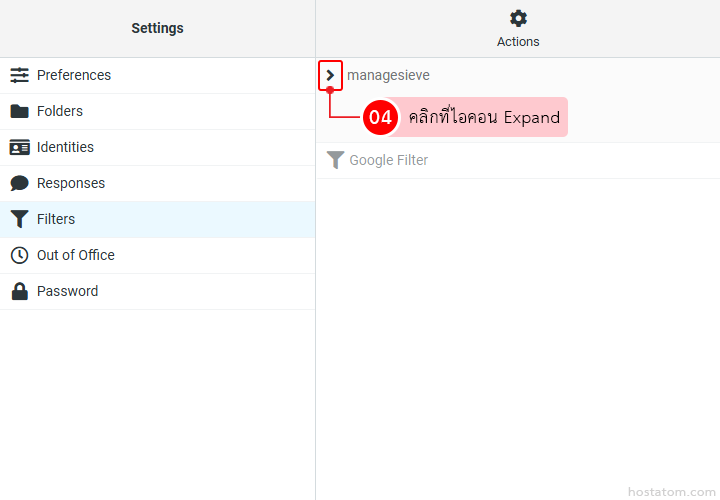Click the Password lock icon
Viewport: 720px width, 500px height.
point(19,291)
